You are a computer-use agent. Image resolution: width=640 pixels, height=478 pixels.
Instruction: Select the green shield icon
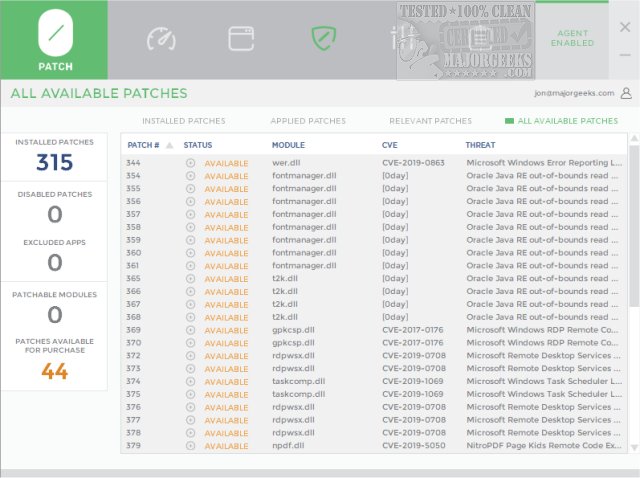[x=322, y=39]
